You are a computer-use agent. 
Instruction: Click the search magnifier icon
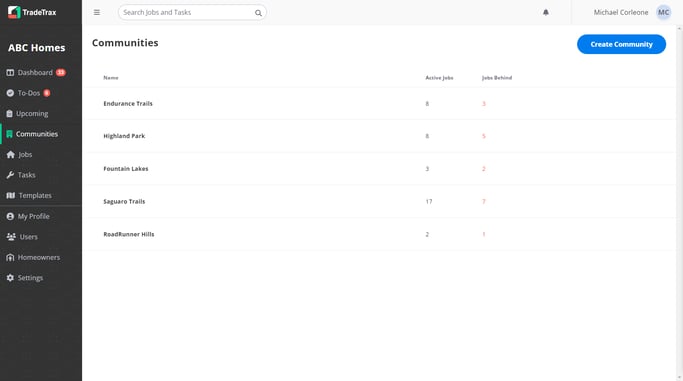point(258,13)
